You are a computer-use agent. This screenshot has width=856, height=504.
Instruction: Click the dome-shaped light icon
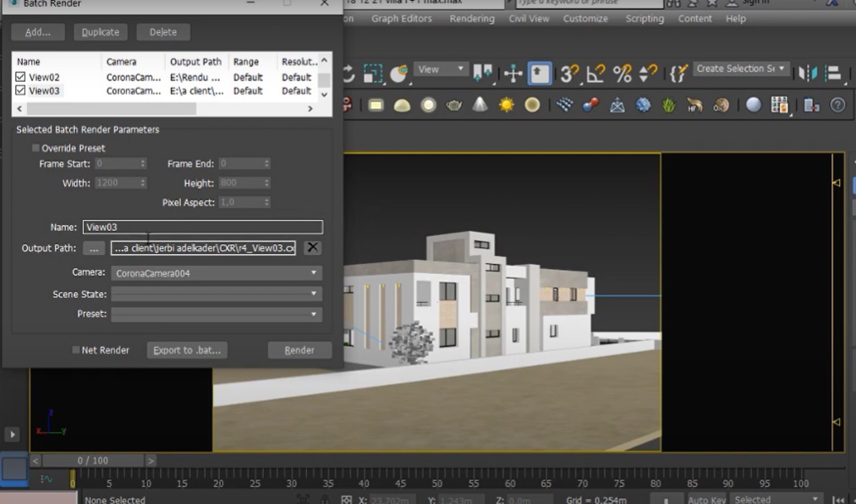point(402,105)
